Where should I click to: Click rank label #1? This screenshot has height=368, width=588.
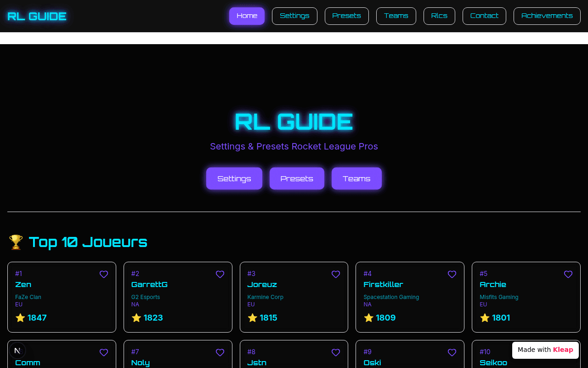point(18,274)
